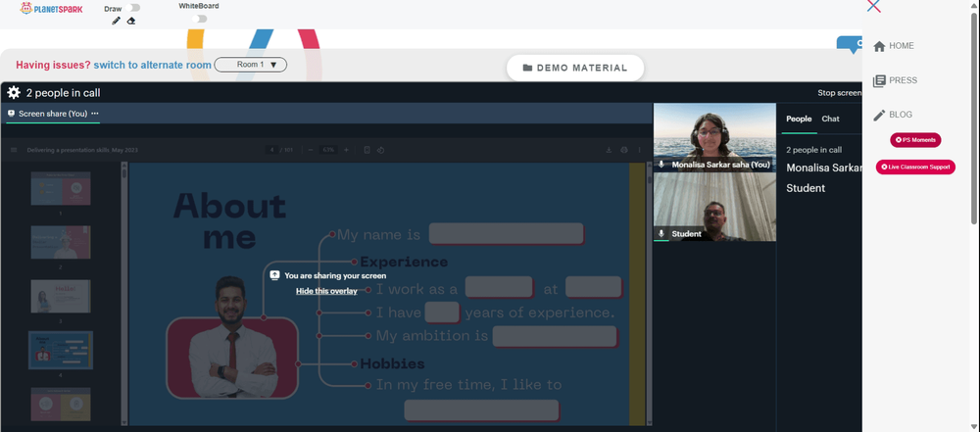Open the call settings gear
Image resolution: width=980 pixels, height=432 pixels.
(14, 93)
